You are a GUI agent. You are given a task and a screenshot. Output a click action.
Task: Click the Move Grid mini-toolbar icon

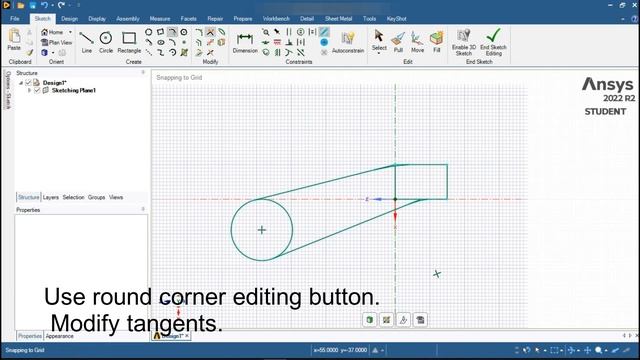[x=403, y=320]
